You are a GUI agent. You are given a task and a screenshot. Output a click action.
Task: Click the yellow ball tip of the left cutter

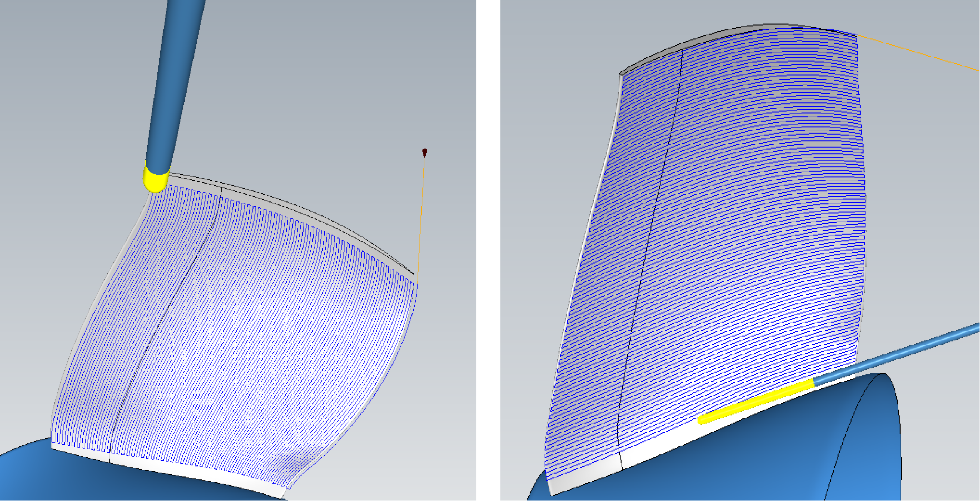pos(155,181)
